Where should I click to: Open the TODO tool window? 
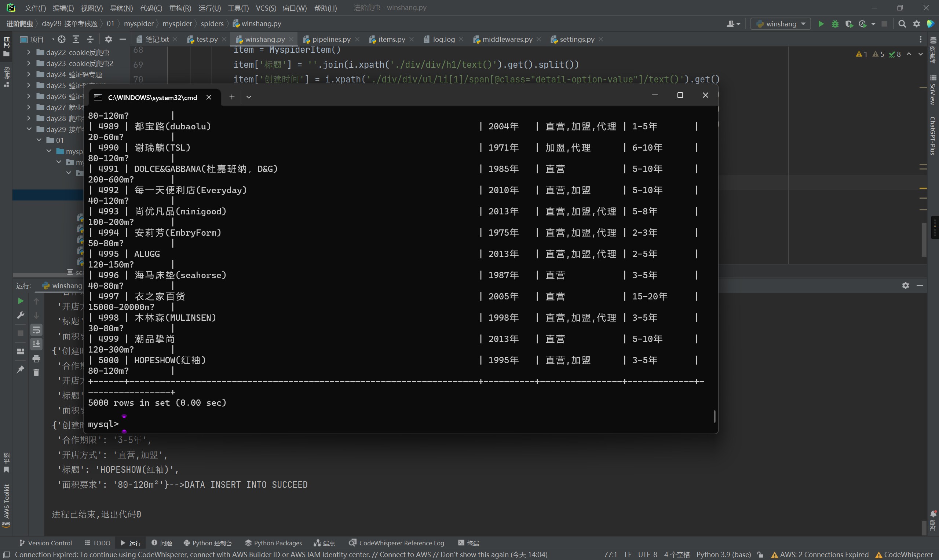(x=98, y=543)
